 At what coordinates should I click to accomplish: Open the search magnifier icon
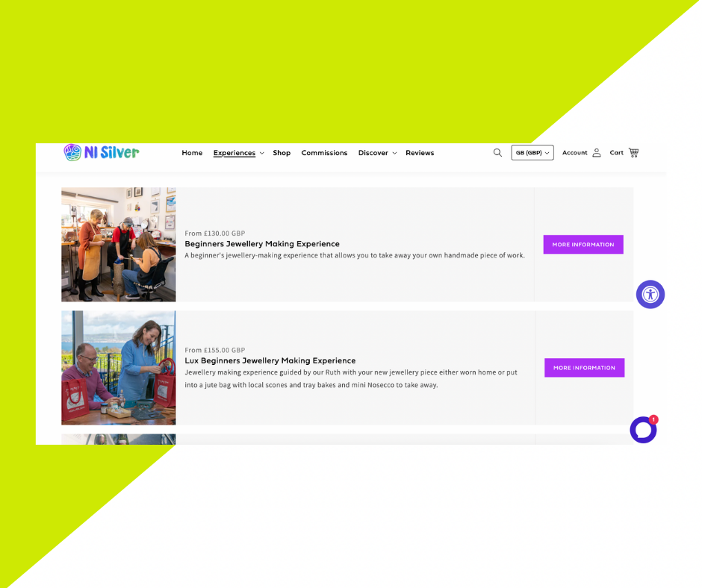497,152
